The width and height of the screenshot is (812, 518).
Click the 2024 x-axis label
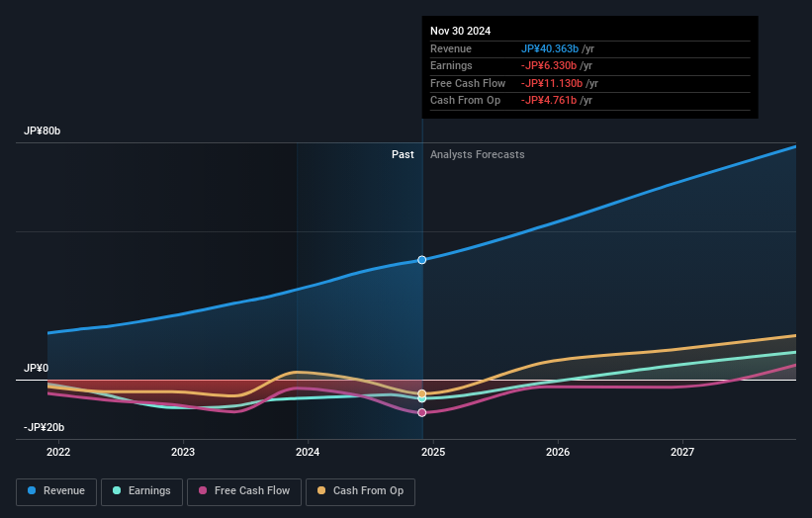308,453
